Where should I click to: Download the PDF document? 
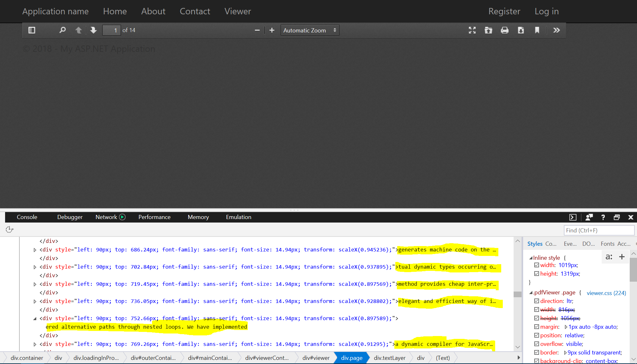521,30
